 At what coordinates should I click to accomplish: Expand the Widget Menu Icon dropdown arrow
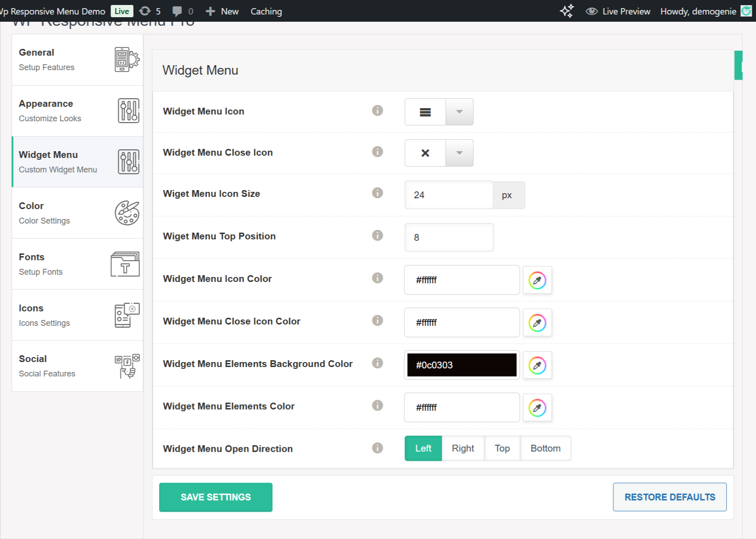[459, 112]
